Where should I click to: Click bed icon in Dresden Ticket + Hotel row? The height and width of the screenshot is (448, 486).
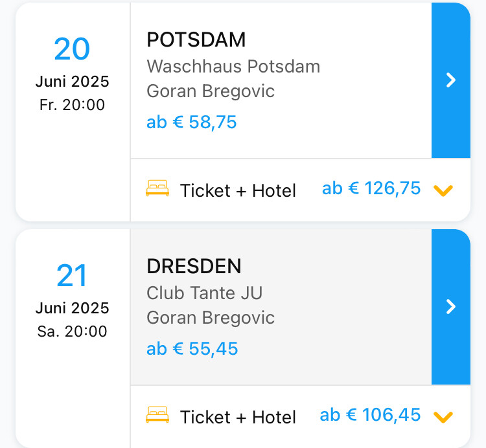point(157,415)
